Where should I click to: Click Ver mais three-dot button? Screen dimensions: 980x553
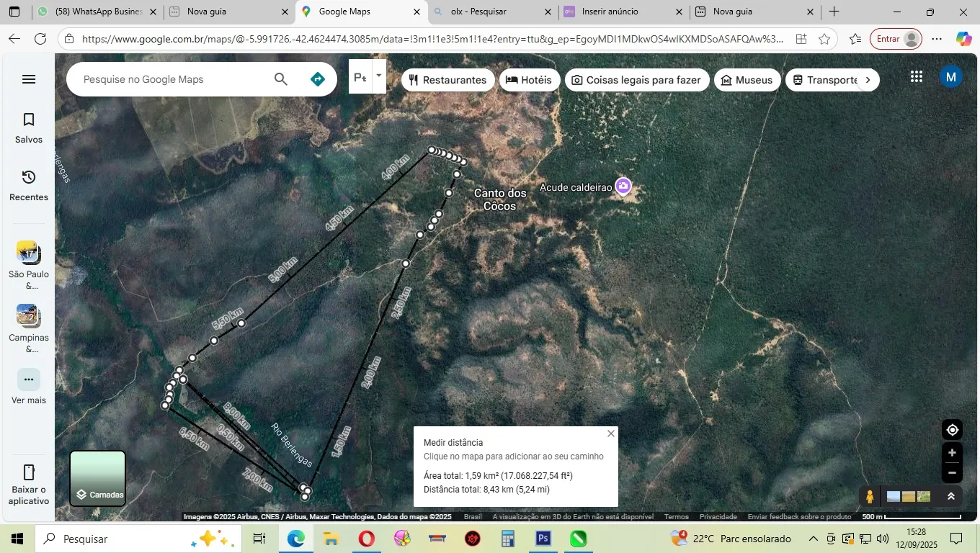29,379
